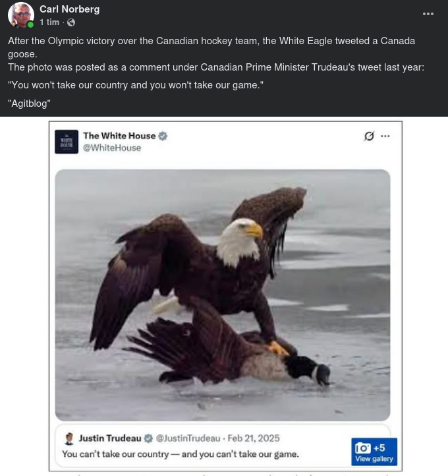Click the '1 tim' post timestamp
448x476 pixels.
pos(49,22)
